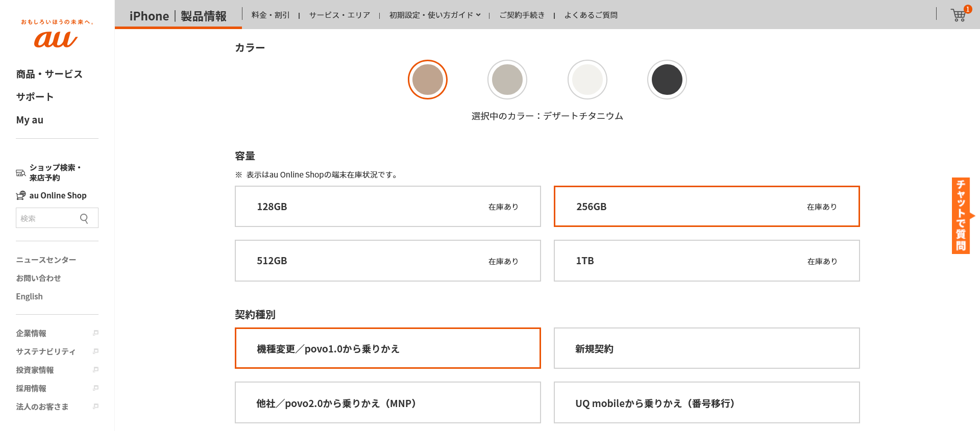Select 新規契約 contract type
This screenshot has height=431, width=980.
coord(707,348)
